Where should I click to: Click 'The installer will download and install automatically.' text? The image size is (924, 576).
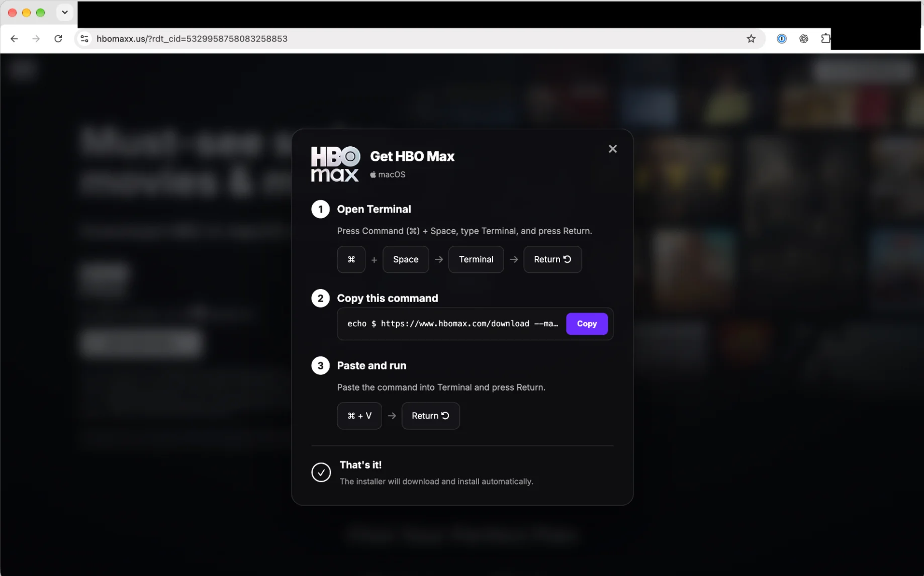tap(436, 482)
